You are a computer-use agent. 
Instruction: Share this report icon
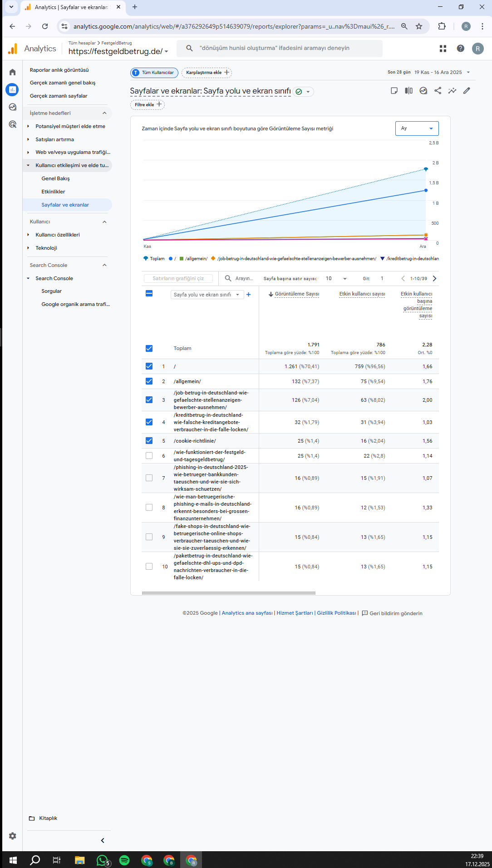tap(438, 91)
